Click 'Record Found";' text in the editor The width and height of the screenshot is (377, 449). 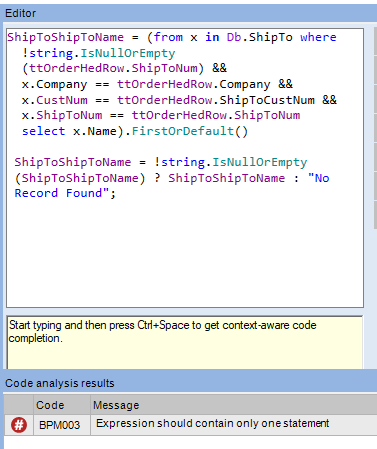[x=65, y=193]
